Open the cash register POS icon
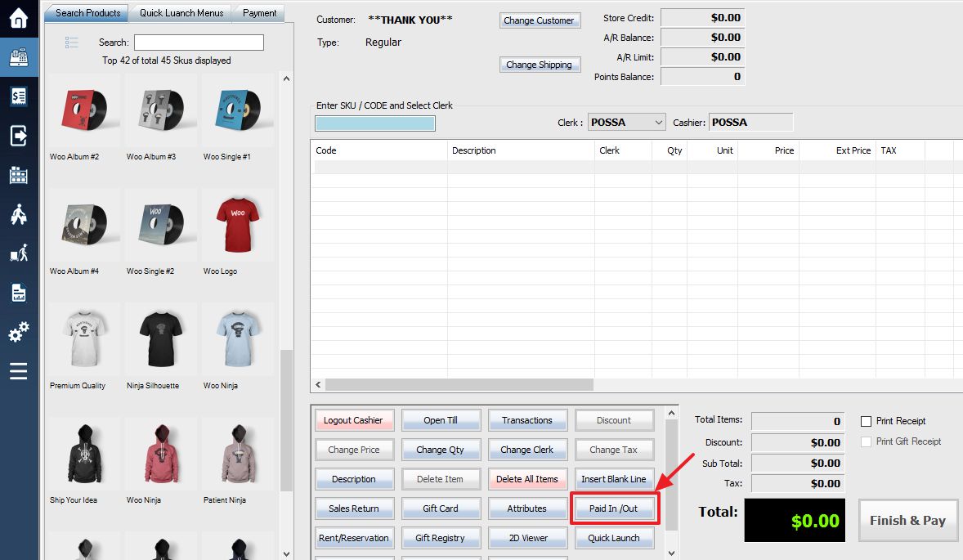The image size is (963, 560). (19, 57)
